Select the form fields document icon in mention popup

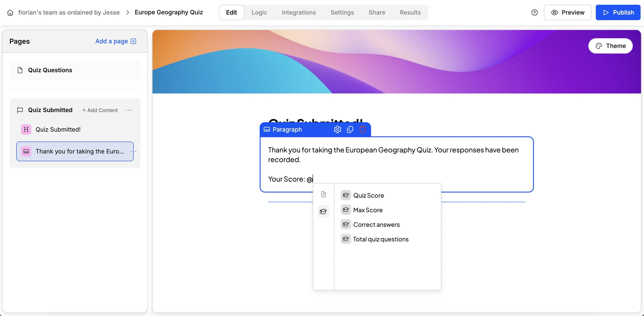click(x=323, y=194)
